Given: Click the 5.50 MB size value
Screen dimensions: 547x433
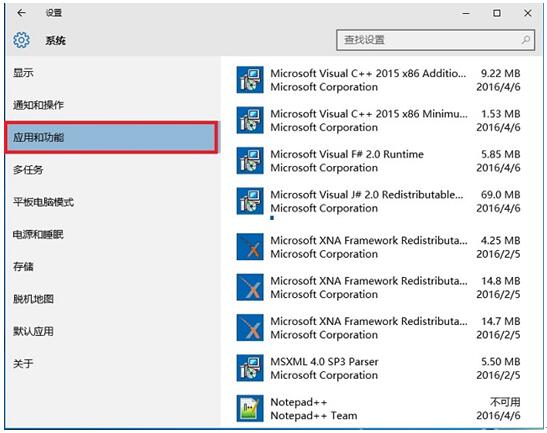Looking at the screenshot, I should point(501,361).
